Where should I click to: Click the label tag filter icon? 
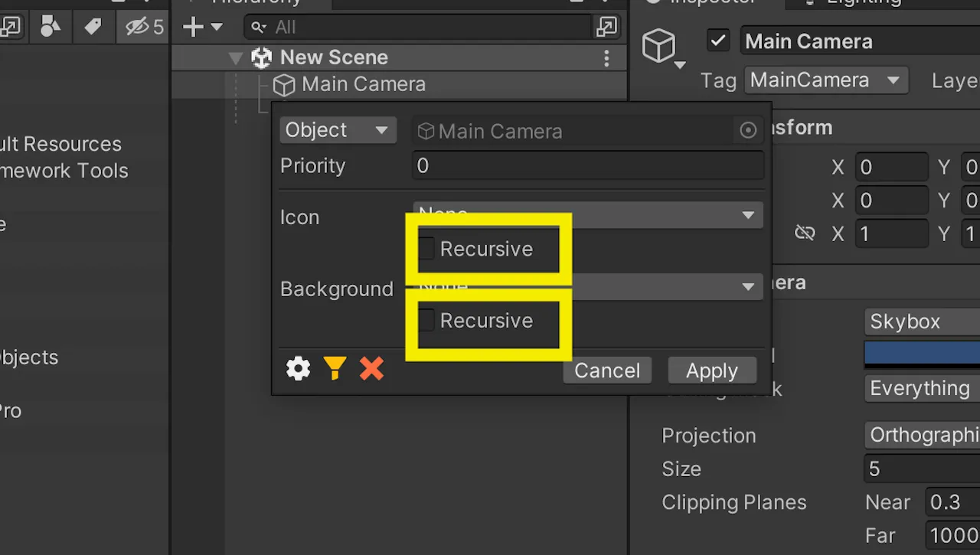click(x=93, y=28)
